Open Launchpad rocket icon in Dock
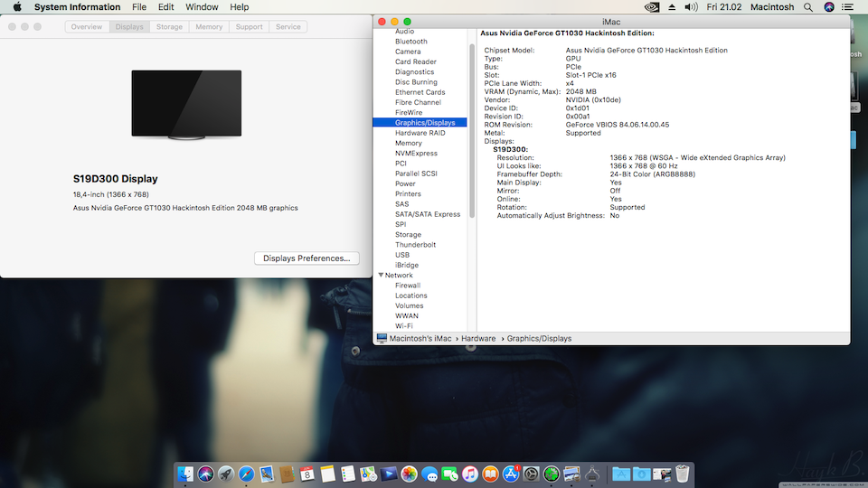Image resolution: width=868 pixels, height=488 pixels. (226, 474)
